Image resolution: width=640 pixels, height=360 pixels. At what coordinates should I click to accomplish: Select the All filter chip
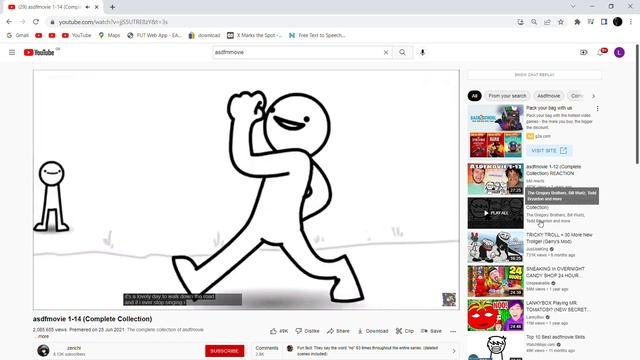tap(474, 96)
